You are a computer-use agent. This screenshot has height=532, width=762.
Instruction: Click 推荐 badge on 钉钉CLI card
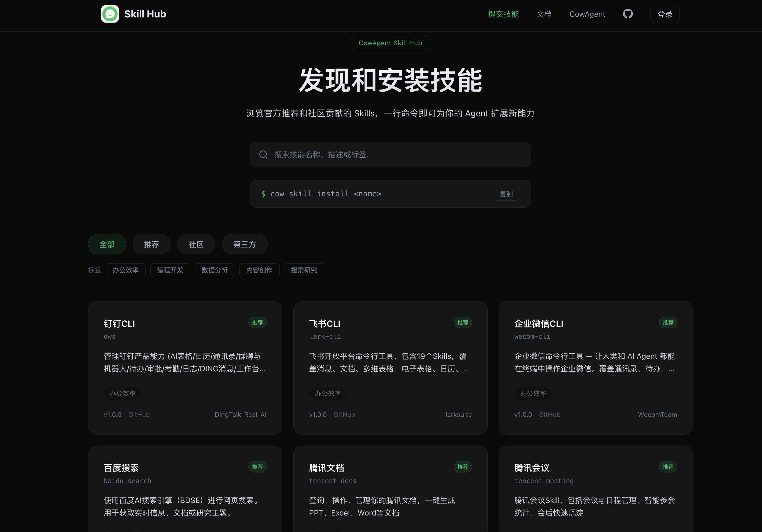[x=257, y=322]
